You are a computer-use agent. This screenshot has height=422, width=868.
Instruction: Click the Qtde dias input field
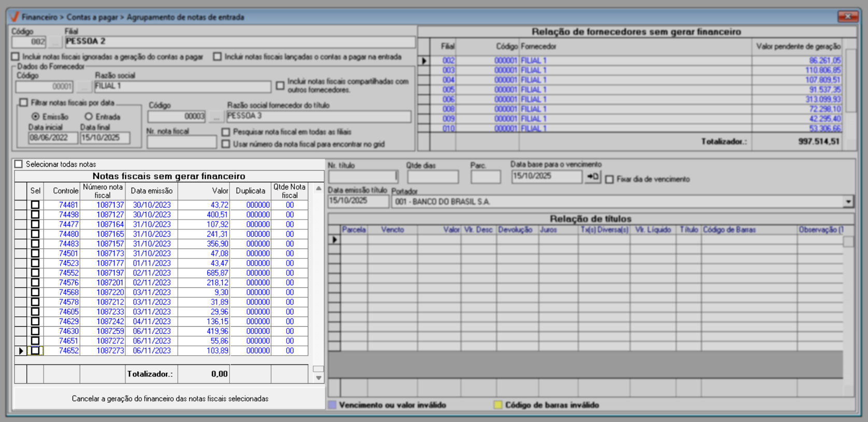(x=432, y=177)
